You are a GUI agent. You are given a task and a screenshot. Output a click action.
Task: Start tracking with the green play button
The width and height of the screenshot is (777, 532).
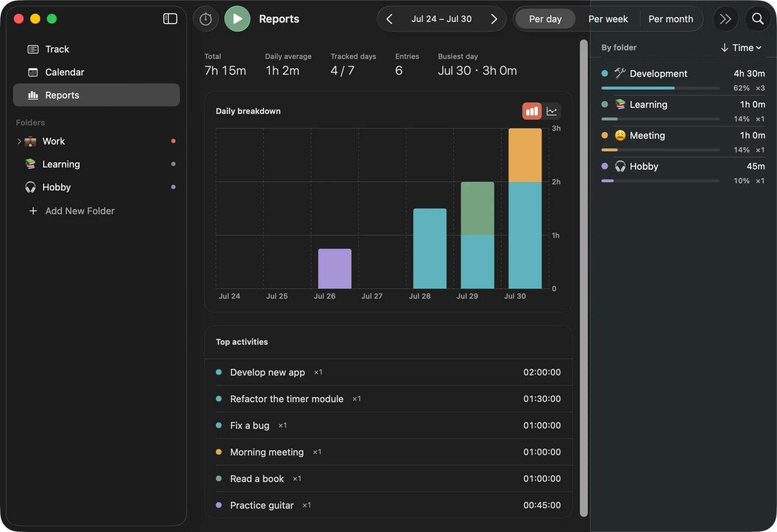(x=237, y=19)
